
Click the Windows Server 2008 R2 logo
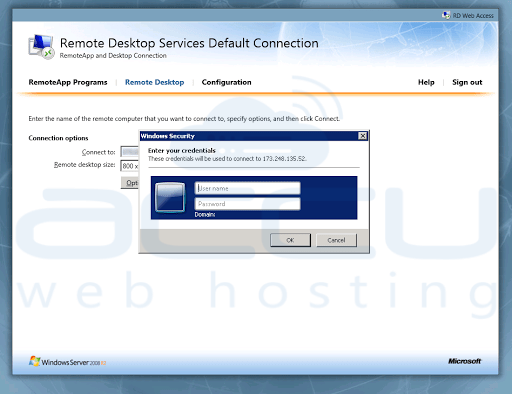coord(67,362)
